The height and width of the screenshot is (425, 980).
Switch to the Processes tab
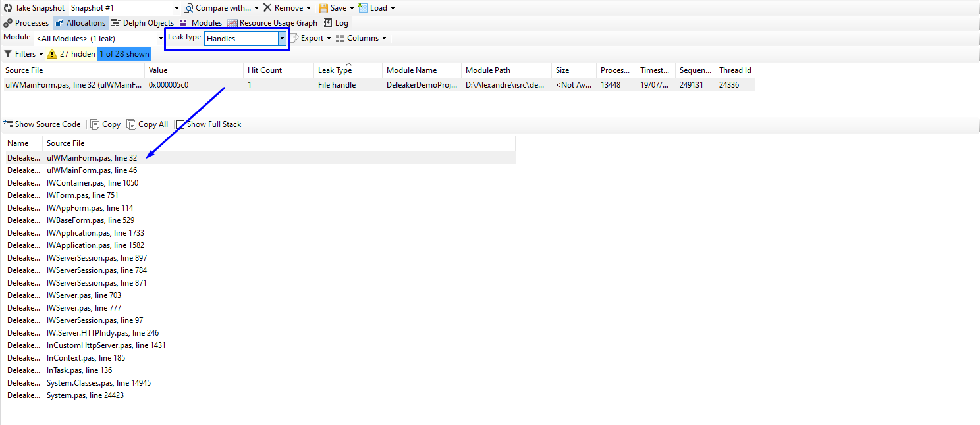coord(26,23)
